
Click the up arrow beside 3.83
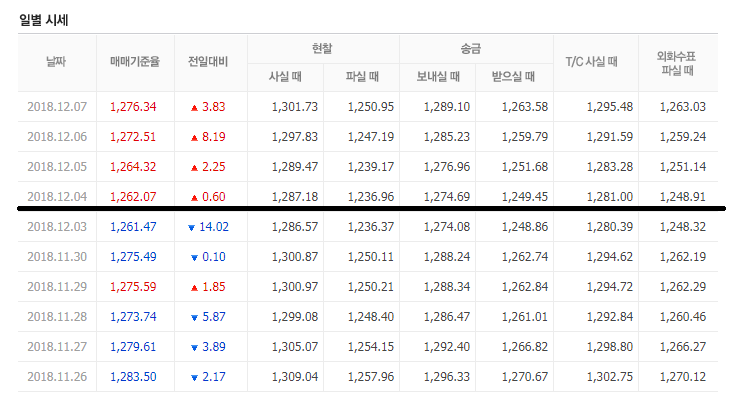[x=194, y=108]
